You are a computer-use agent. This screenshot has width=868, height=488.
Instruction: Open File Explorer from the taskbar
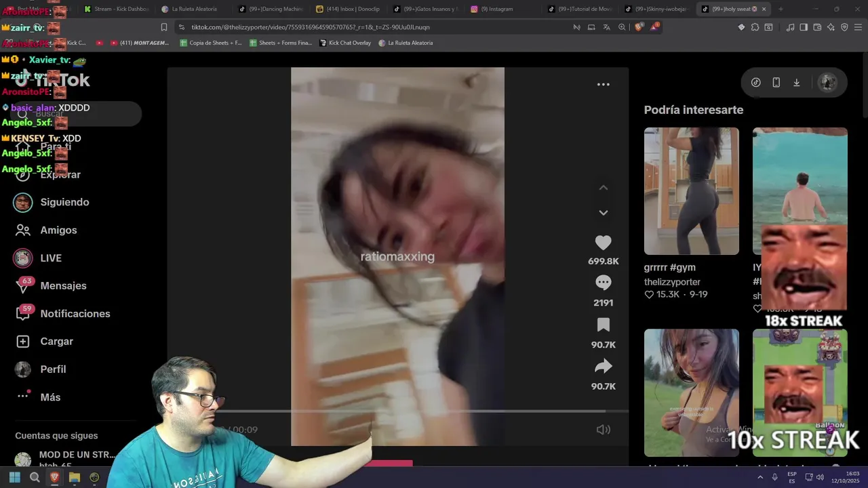[75, 477]
